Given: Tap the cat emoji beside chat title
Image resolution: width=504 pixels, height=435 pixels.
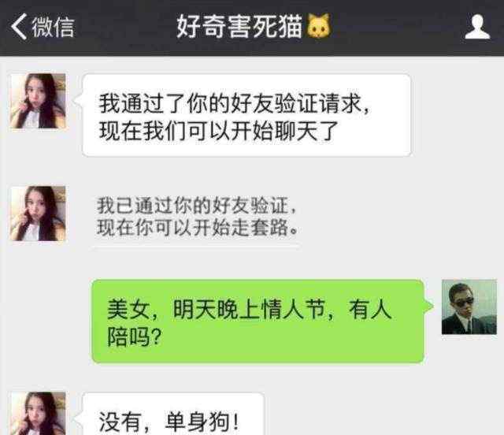Looking at the screenshot, I should 318,26.
